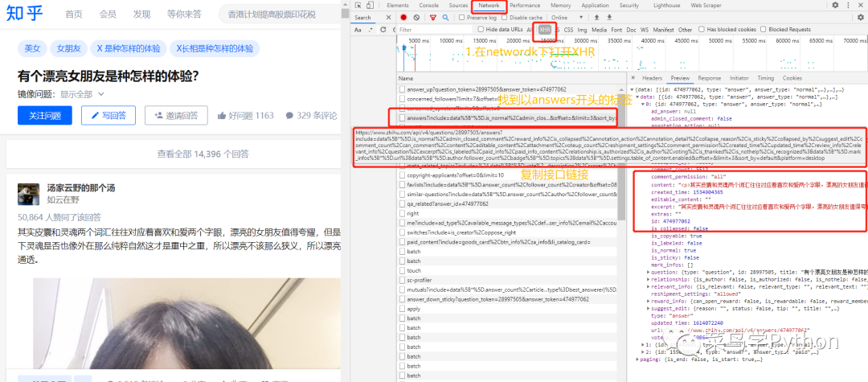Viewport: 868px width, 382px height.
Task: Click the 女朋友 topic tag
Action: pyautogui.click(x=68, y=49)
